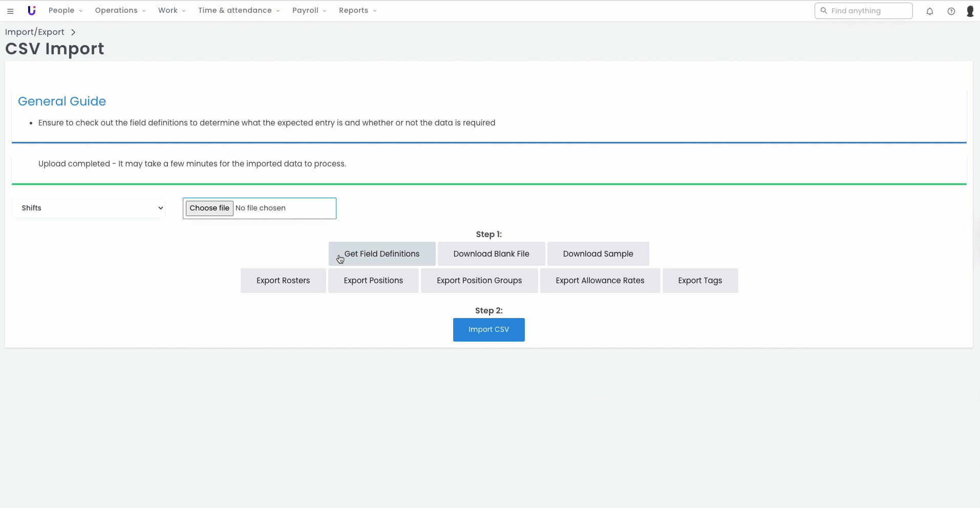Open the user profile avatar

(x=970, y=11)
